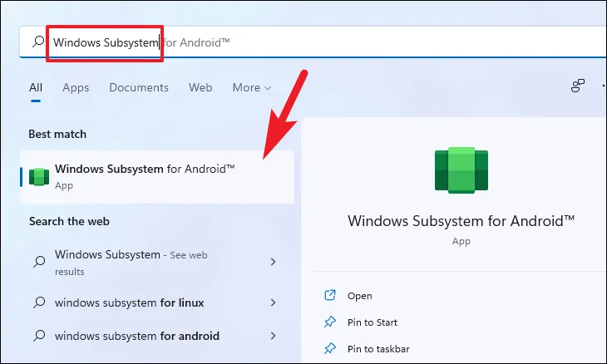This screenshot has height=364, width=607.
Task: Switch to the Documents tab
Action: [x=139, y=87]
